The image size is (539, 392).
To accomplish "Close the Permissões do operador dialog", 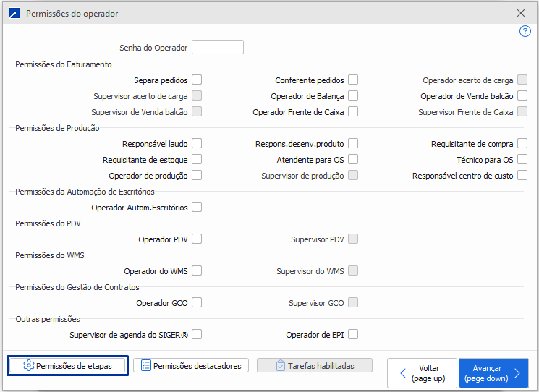I will pyautogui.click(x=521, y=13).
